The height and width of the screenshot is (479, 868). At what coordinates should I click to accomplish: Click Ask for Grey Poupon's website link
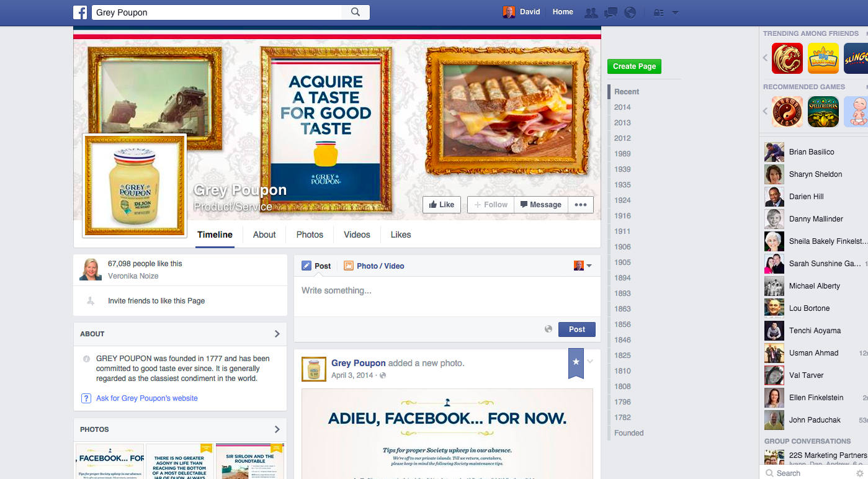point(147,398)
